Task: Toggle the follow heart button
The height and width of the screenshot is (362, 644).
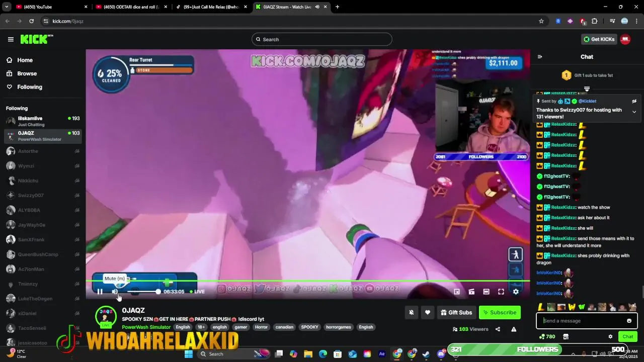Action: tap(428, 312)
